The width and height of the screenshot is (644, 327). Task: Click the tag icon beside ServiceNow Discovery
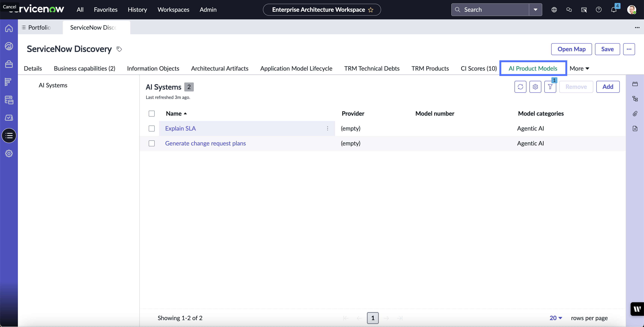coord(119,49)
